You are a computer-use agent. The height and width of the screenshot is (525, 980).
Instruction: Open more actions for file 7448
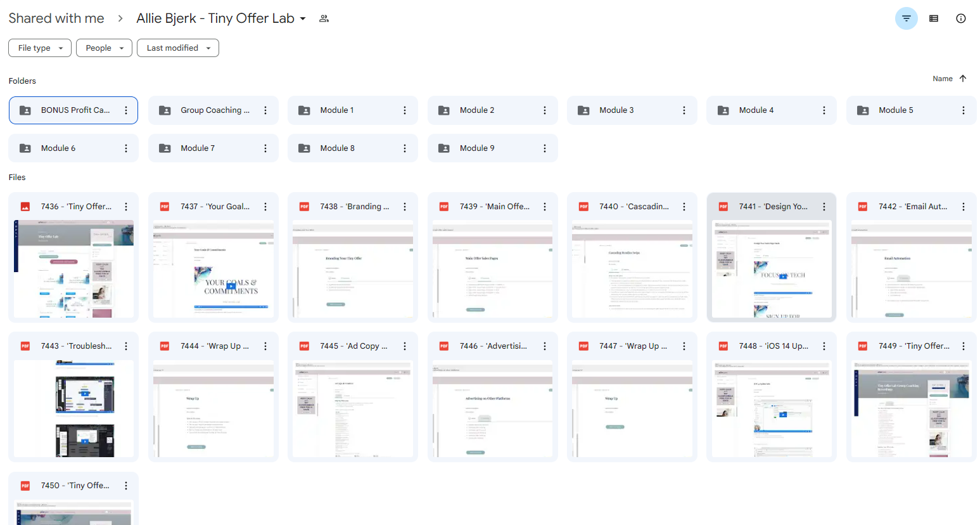pyautogui.click(x=824, y=346)
